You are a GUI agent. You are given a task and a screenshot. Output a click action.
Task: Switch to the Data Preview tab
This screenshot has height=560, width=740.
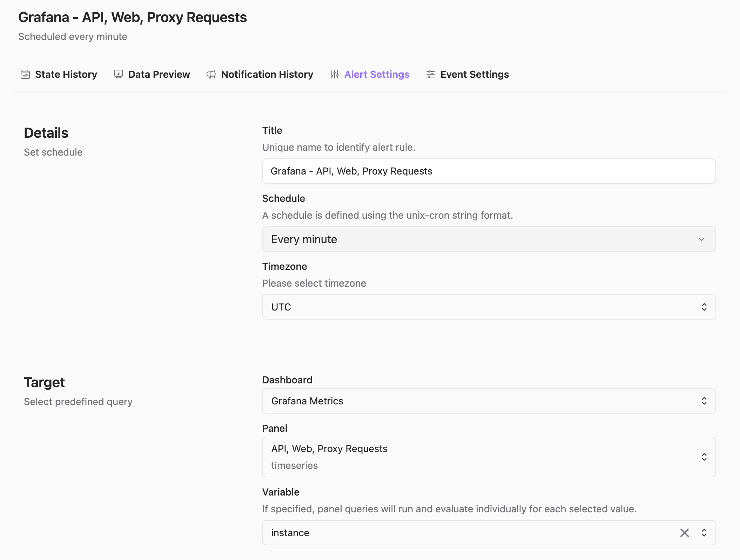[152, 74]
